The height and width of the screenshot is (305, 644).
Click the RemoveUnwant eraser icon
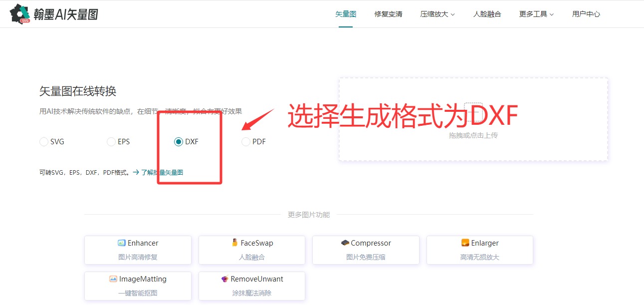(x=224, y=279)
